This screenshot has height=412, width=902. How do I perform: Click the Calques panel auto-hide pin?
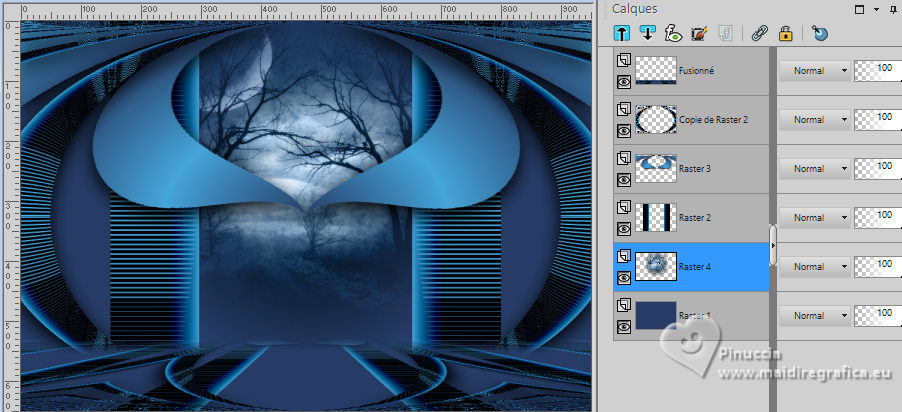pyautogui.click(x=892, y=9)
